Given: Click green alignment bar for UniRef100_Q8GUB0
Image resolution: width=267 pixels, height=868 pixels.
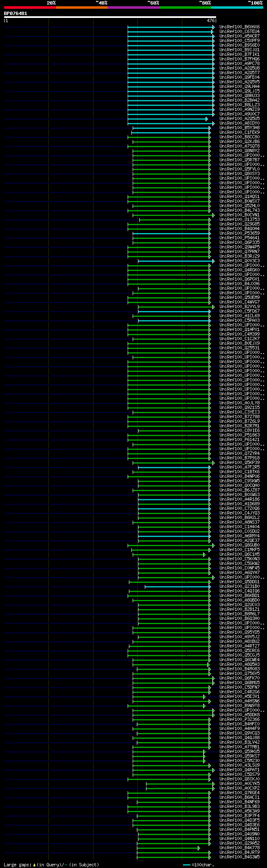Looking at the screenshot, I should [x=171, y=545].
